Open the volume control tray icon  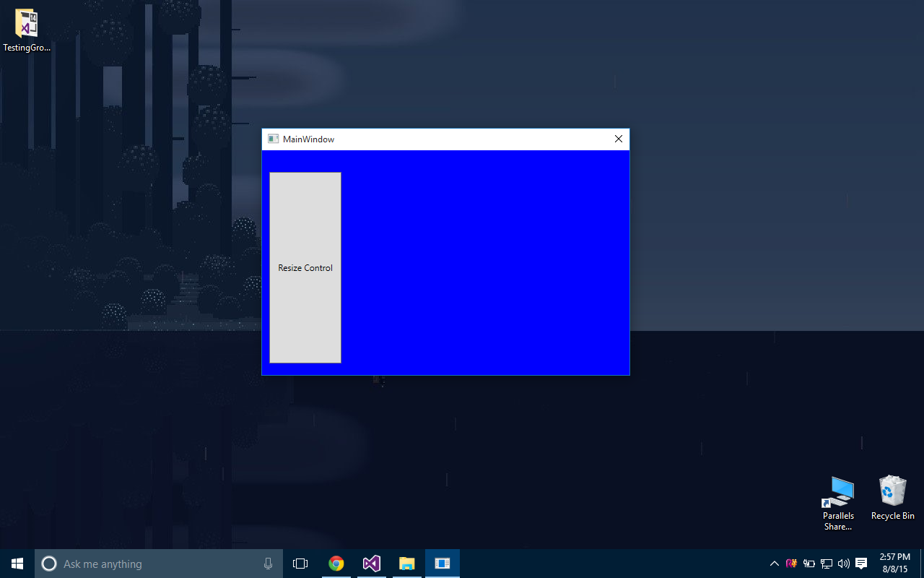click(x=843, y=563)
